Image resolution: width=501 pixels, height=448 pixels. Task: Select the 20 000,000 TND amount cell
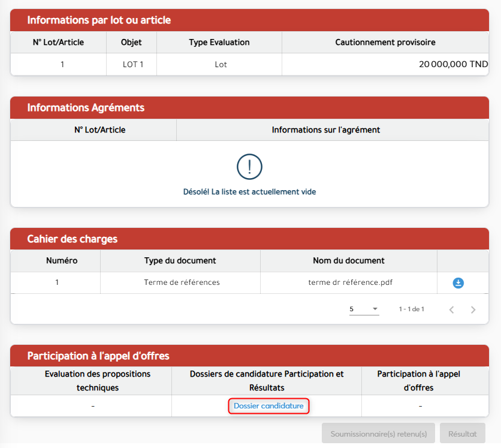[x=453, y=64]
